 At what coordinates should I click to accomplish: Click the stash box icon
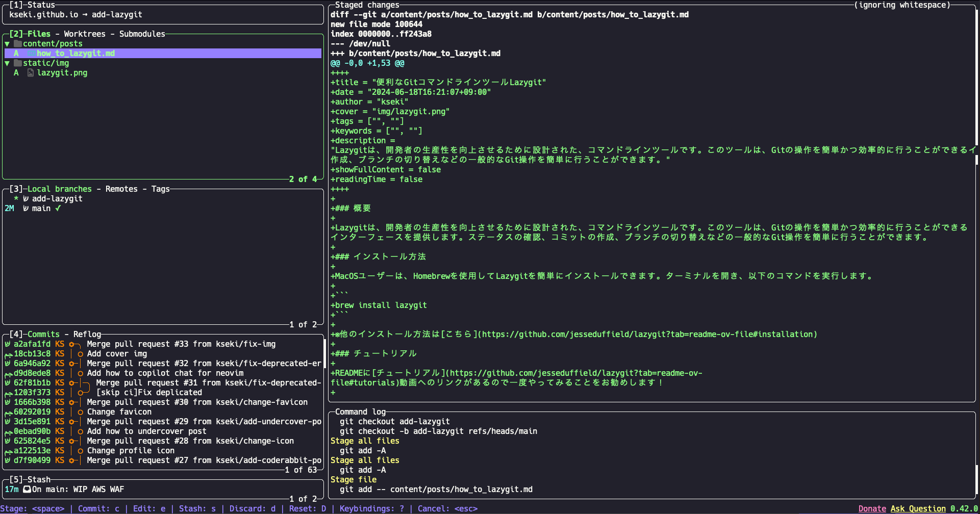(27, 490)
